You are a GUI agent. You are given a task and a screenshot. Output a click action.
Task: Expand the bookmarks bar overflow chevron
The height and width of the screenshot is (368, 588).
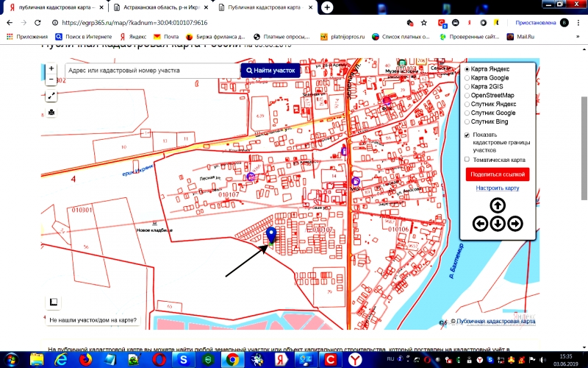click(x=578, y=37)
